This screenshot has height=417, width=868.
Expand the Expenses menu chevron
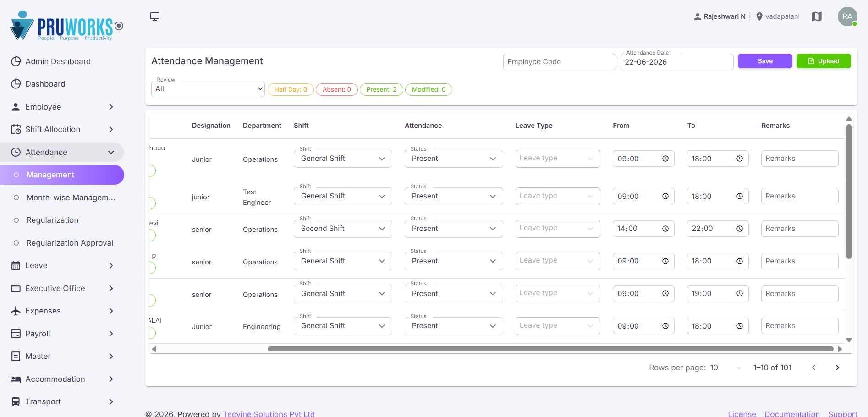[111, 311]
